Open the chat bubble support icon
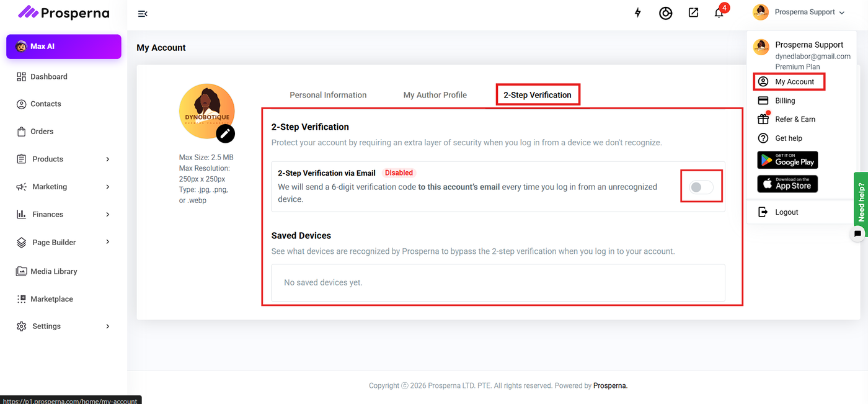 point(858,234)
